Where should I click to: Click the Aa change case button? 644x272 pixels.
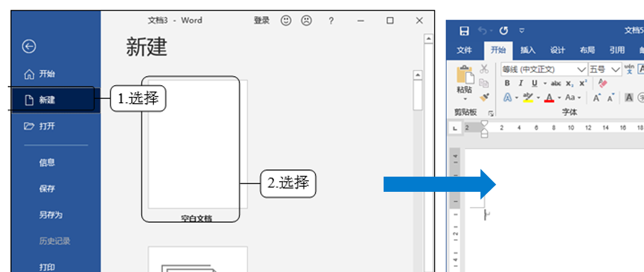click(x=570, y=98)
